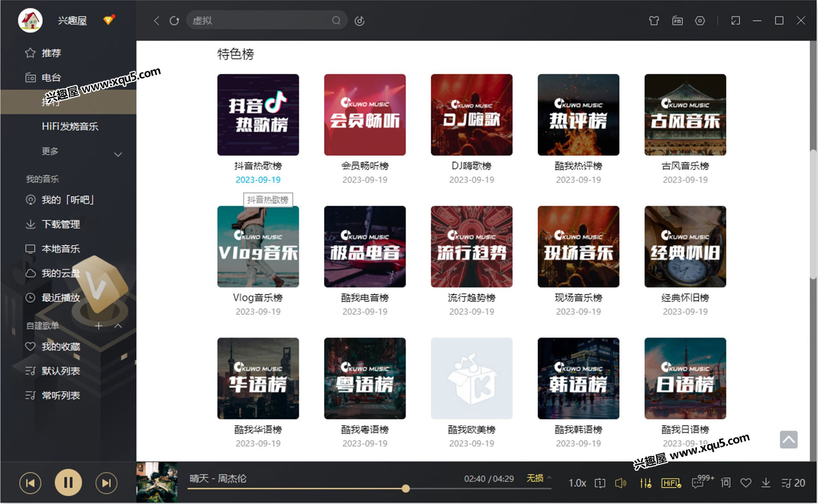Pause the current song
The image size is (818, 504).
68,483
